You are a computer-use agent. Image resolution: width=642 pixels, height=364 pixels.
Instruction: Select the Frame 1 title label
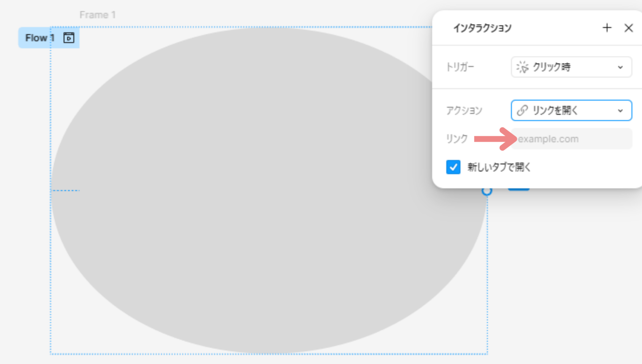(98, 15)
